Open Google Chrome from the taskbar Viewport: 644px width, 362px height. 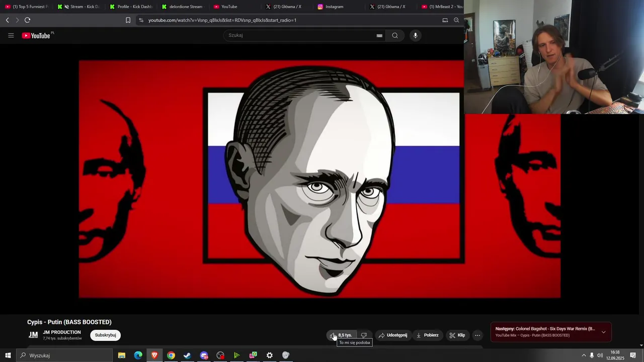click(x=171, y=355)
